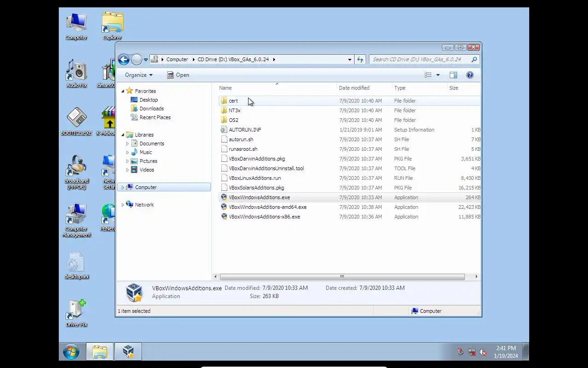This screenshot has height=368, width=588.
Task: Sort by the Type column header
Action: tap(419, 88)
